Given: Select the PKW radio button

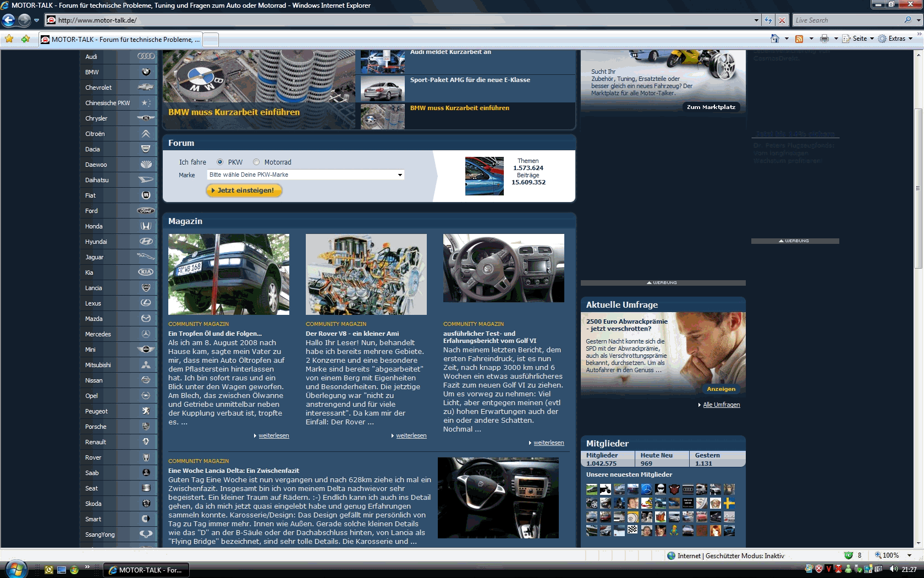Looking at the screenshot, I should point(220,162).
